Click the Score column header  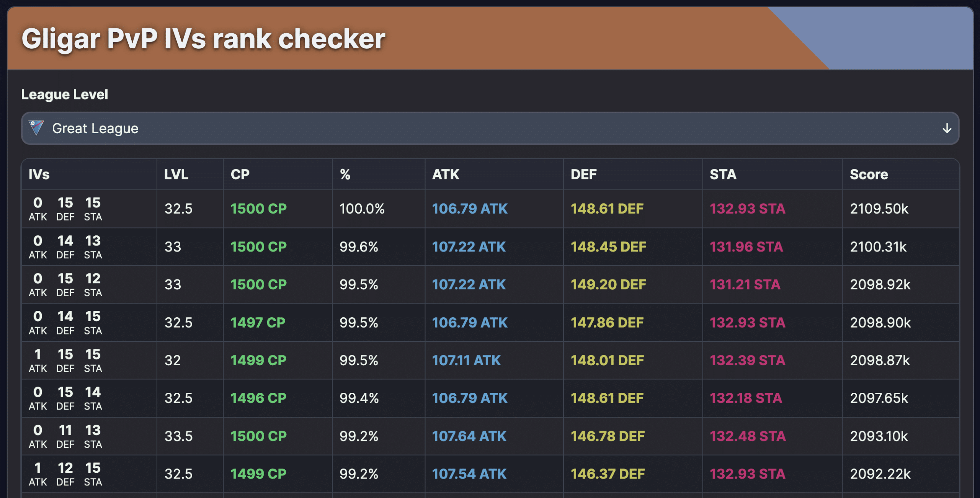[869, 175]
